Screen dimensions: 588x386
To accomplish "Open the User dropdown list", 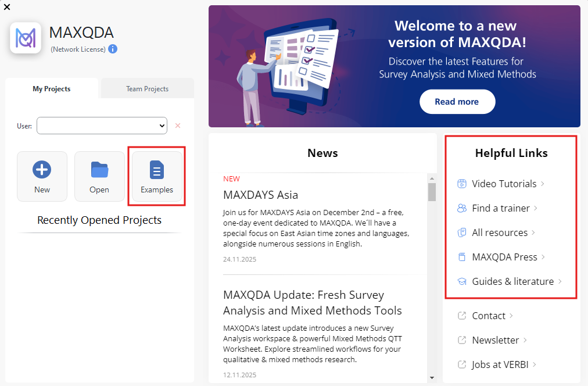I will [102, 126].
